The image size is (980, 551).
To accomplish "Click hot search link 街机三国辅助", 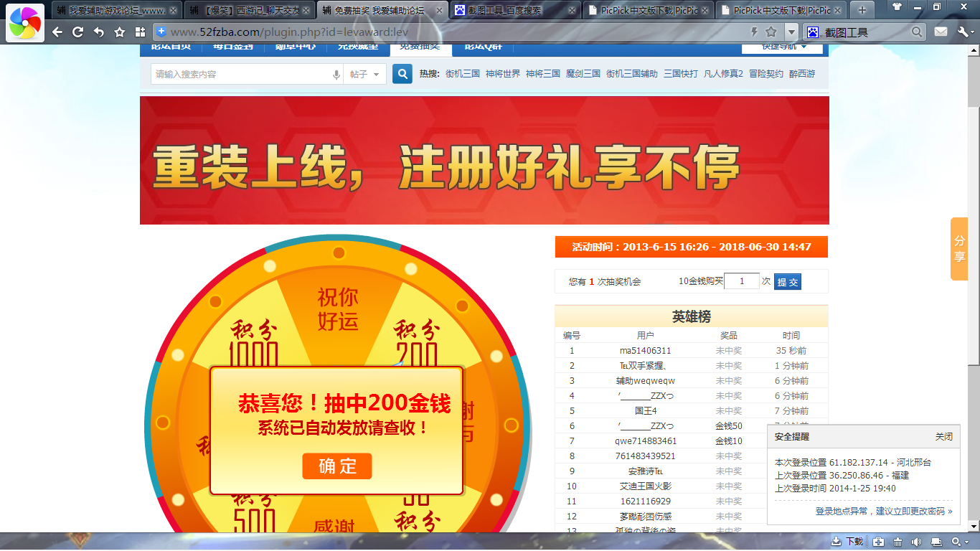I will click(632, 74).
